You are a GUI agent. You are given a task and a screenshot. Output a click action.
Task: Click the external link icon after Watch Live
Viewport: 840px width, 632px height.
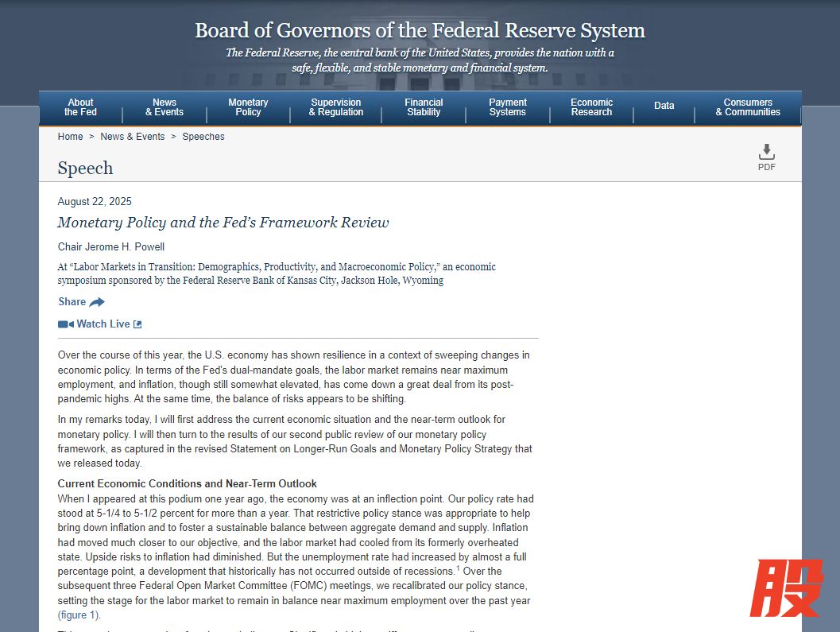coord(137,324)
